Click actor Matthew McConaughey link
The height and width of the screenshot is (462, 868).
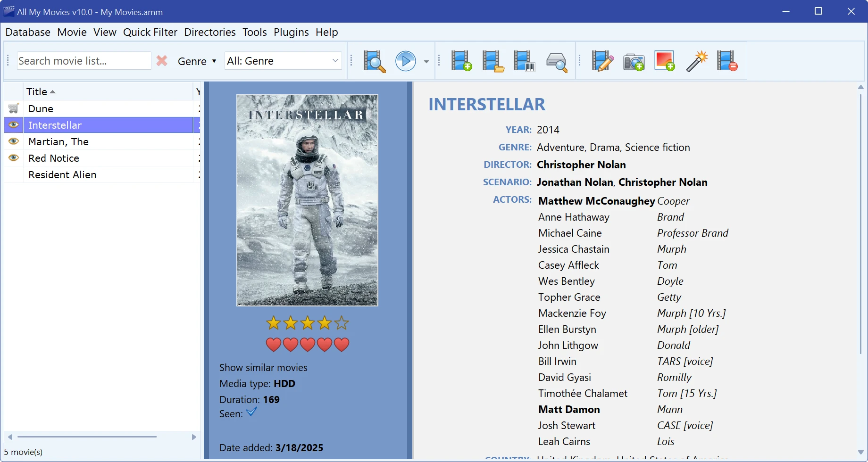click(597, 201)
